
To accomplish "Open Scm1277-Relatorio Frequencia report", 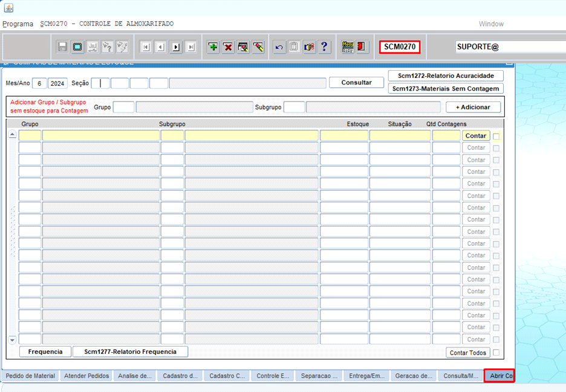I will pyautogui.click(x=130, y=352).
